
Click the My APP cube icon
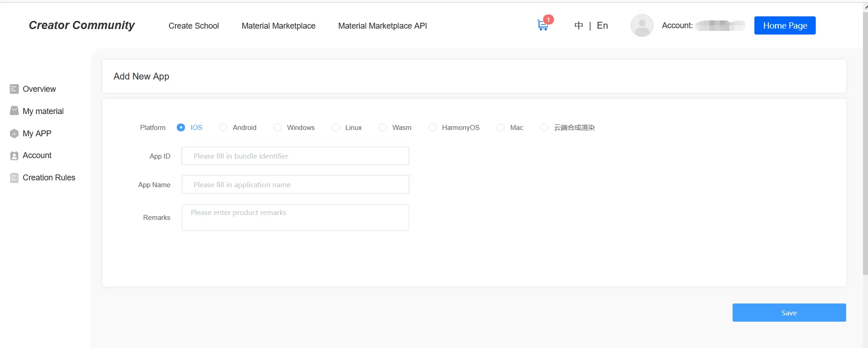(14, 134)
